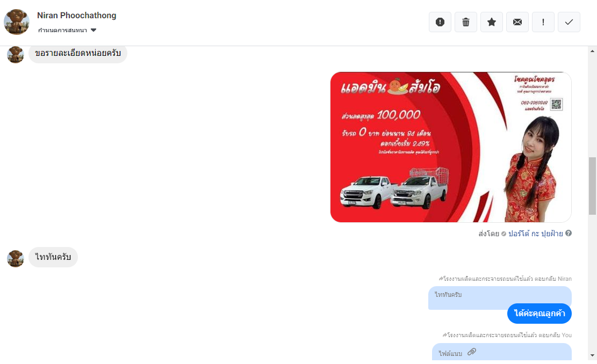
Task: Click Niran's header profile avatar
Action: 16,22
